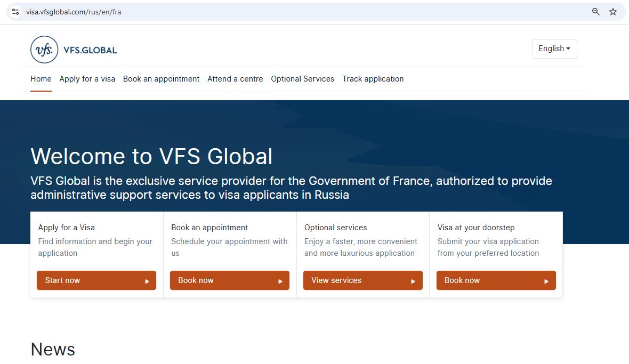Click the Optional services card title
629x364 pixels.
tap(335, 227)
